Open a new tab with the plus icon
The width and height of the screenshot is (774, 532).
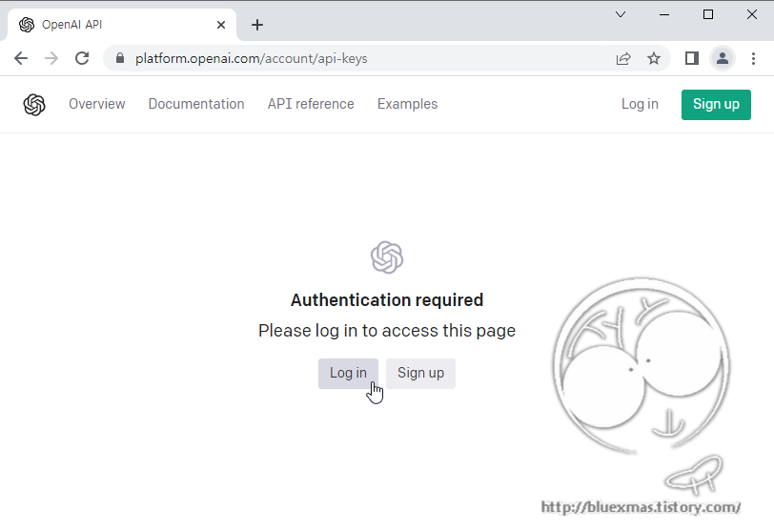[x=257, y=25]
